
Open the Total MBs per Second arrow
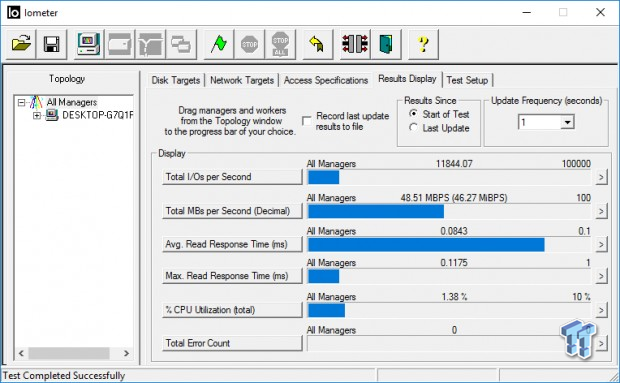[x=601, y=211]
